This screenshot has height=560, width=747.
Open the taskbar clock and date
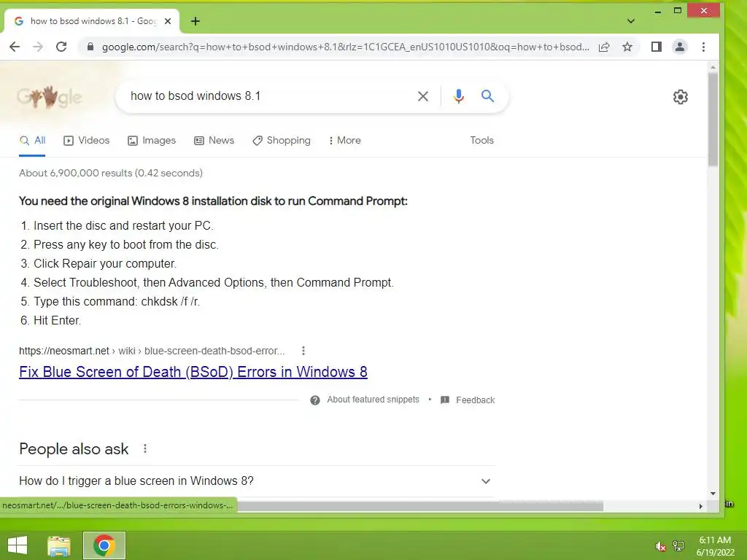pos(715,546)
